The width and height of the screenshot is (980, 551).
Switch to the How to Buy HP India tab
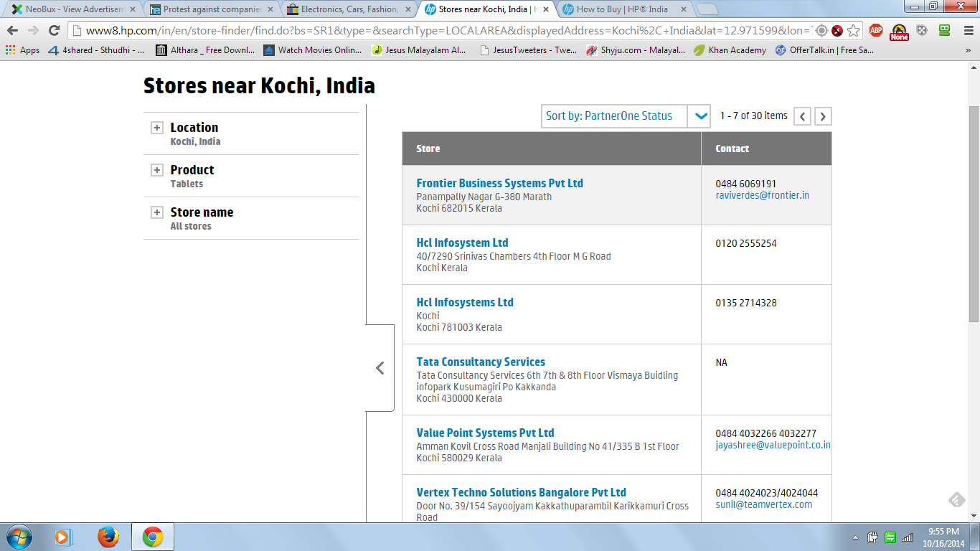623,9
